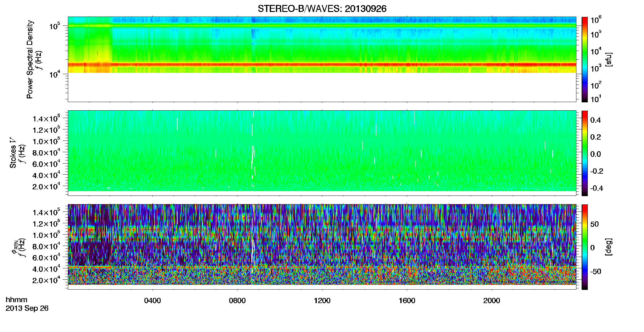Image resolution: width=644 pixels, height=332 pixels.
Task: Click the Stokes V color bar
Action: click(585, 153)
